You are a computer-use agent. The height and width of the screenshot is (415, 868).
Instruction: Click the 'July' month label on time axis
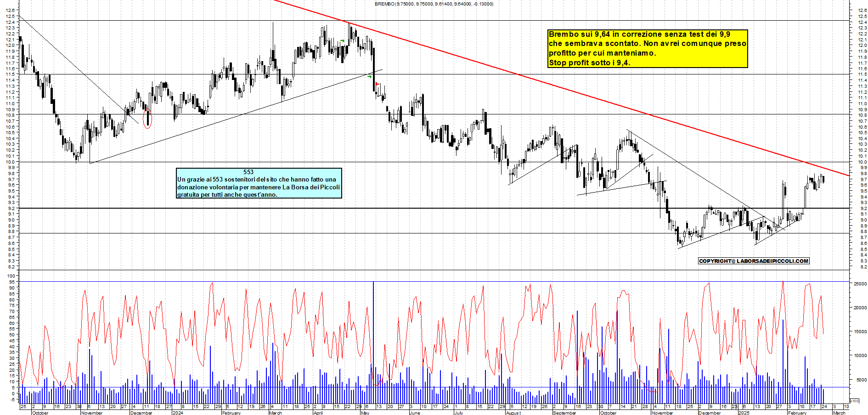coord(459,413)
